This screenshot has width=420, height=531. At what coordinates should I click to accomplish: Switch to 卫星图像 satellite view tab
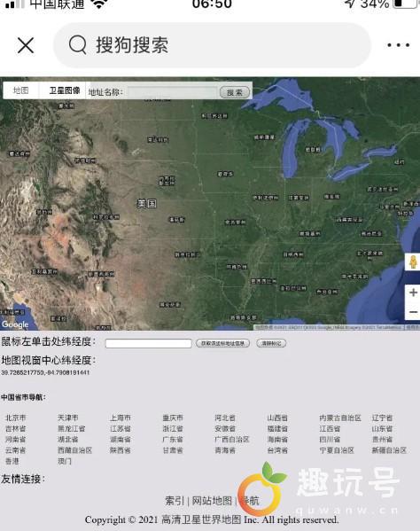coord(65,90)
